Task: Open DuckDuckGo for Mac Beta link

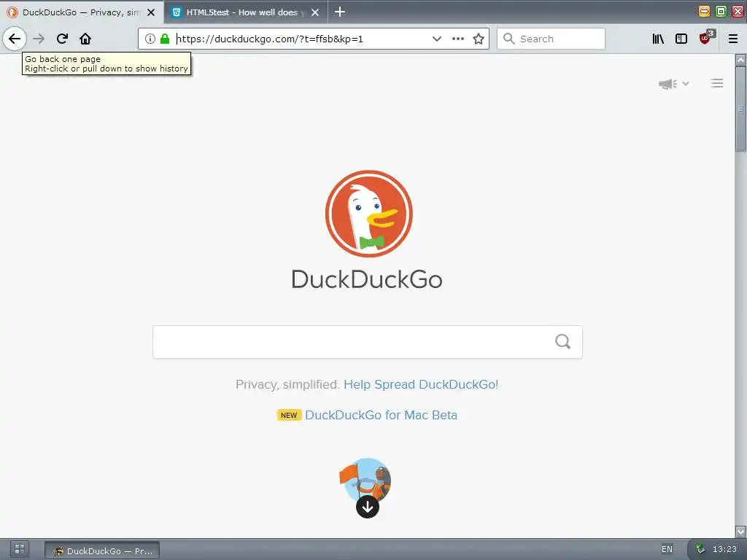Action: coord(381,415)
